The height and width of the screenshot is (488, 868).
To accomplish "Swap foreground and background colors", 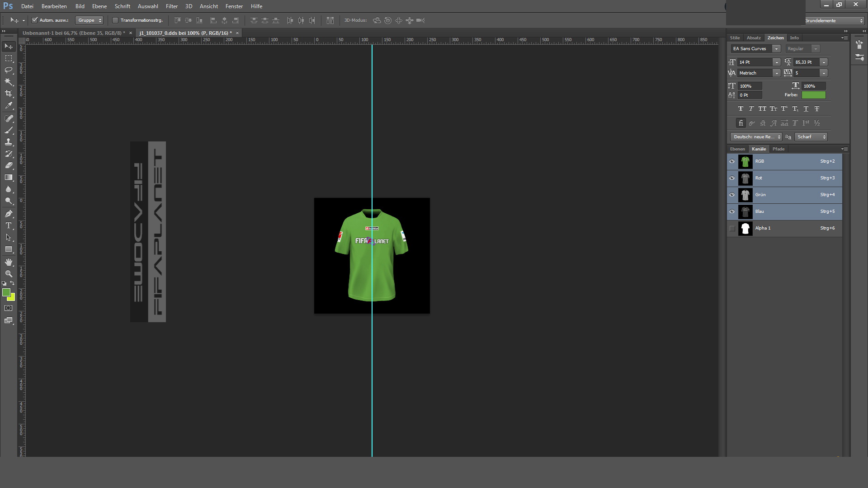I will point(12,283).
